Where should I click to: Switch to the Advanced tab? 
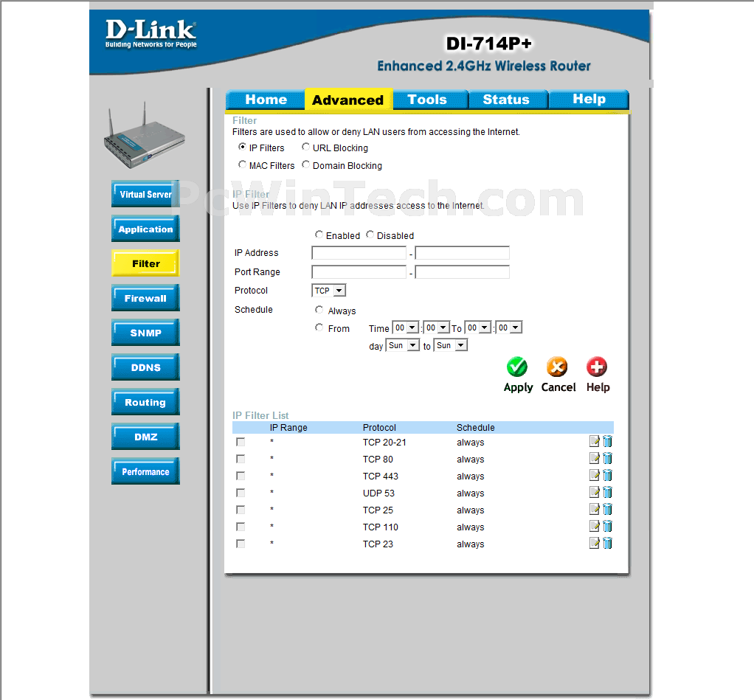[x=348, y=100]
